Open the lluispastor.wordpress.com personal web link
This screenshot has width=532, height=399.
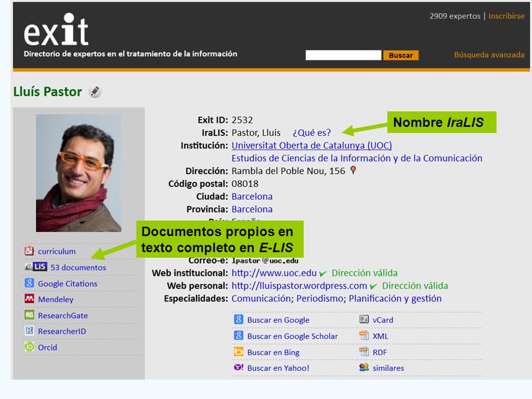299,286
